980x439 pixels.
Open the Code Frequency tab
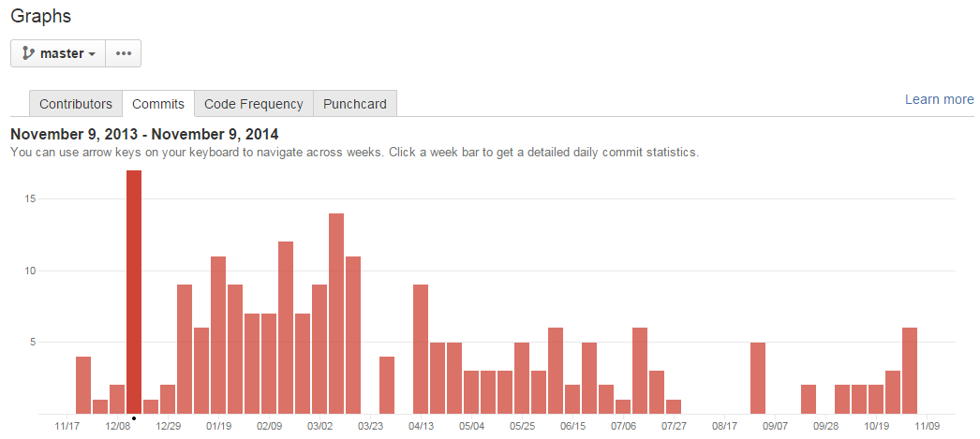coord(253,104)
